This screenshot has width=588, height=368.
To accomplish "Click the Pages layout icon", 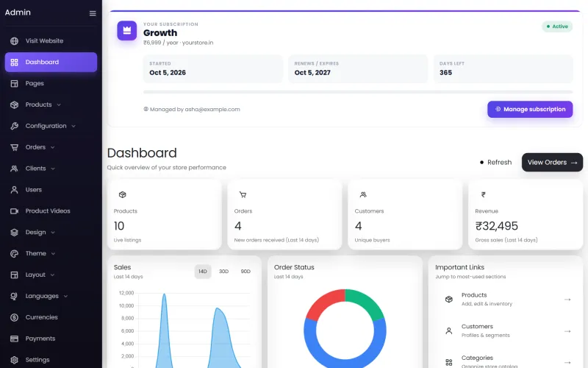I will [x=14, y=83].
